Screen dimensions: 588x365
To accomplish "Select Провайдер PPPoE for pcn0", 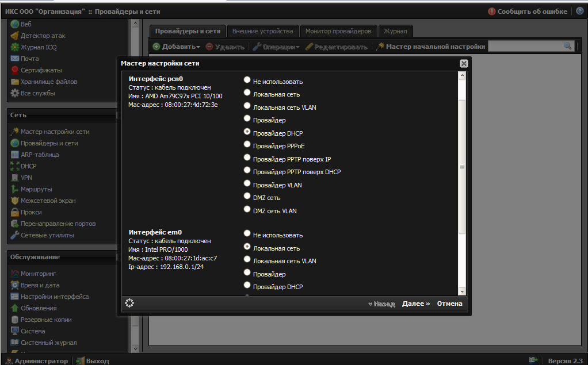I will [247, 144].
